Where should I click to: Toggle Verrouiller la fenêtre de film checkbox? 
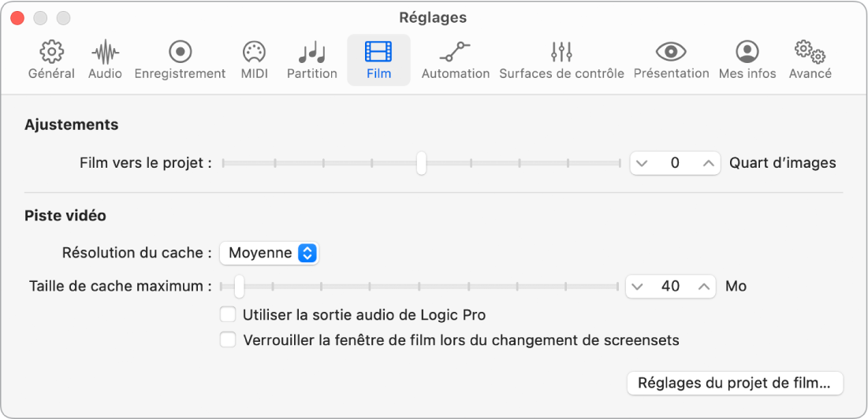click(228, 340)
